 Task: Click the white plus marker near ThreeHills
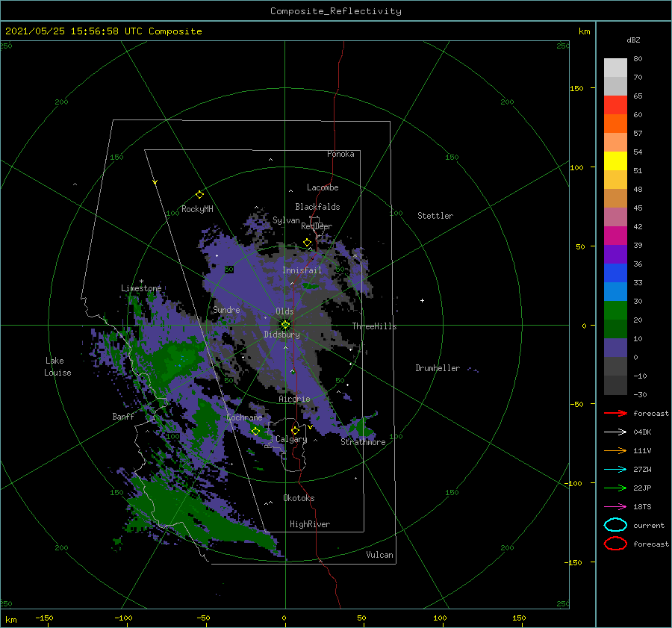422,300
